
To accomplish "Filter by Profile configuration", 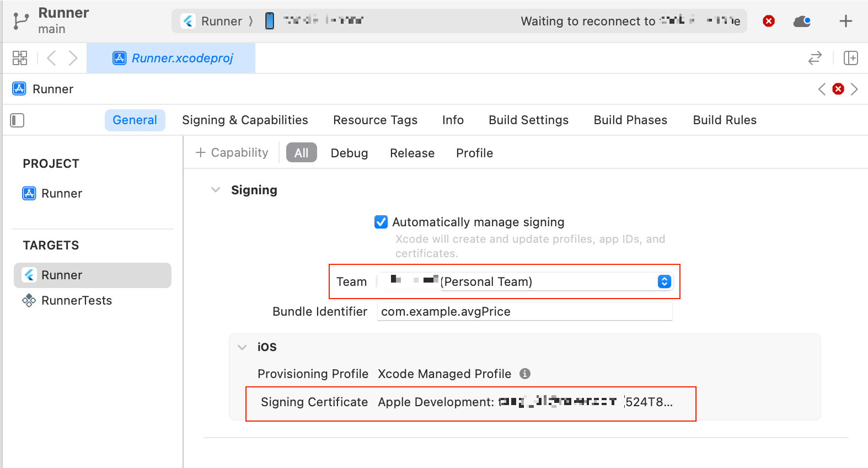I will (x=474, y=153).
